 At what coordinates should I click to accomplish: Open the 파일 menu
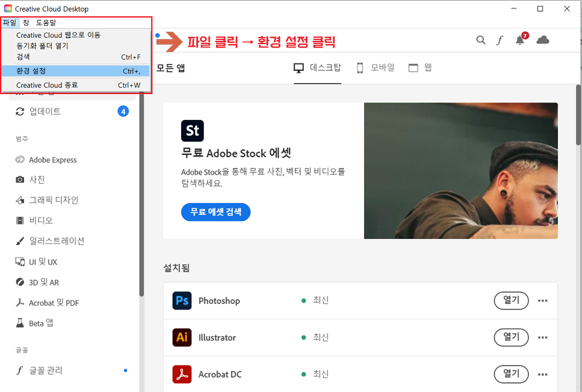[10, 23]
